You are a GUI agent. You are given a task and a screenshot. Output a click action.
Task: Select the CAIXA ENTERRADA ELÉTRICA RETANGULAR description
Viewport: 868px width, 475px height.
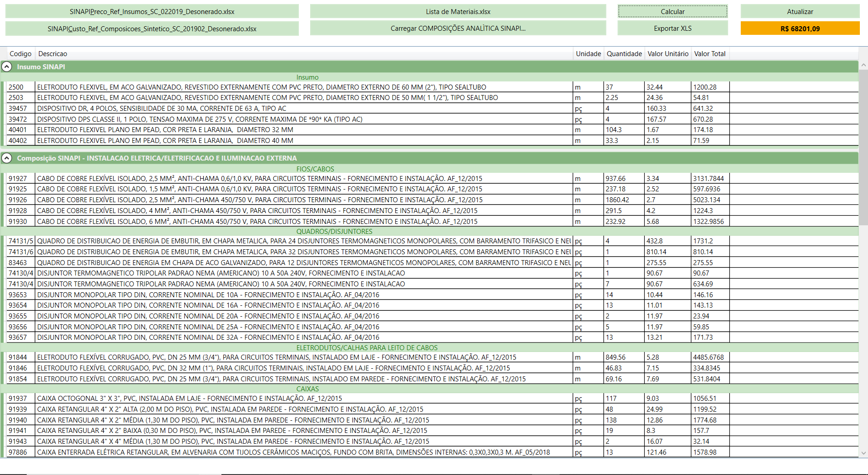point(293,452)
